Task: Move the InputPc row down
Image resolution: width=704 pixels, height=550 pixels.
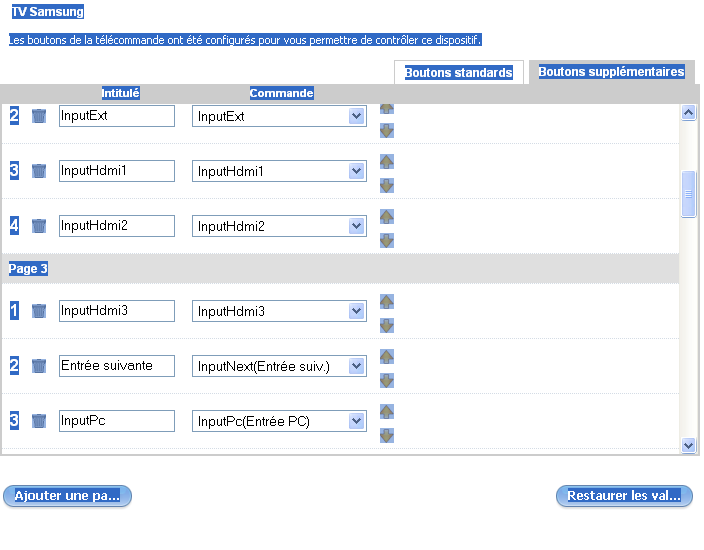Action: [x=387, y=436]
